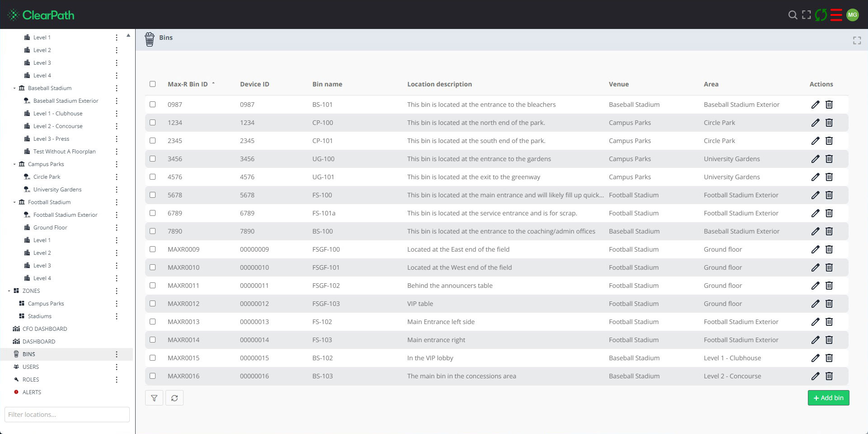Click the green refresh sync icon in header
This screenshot has width=868, height=434.
[821, 15]
